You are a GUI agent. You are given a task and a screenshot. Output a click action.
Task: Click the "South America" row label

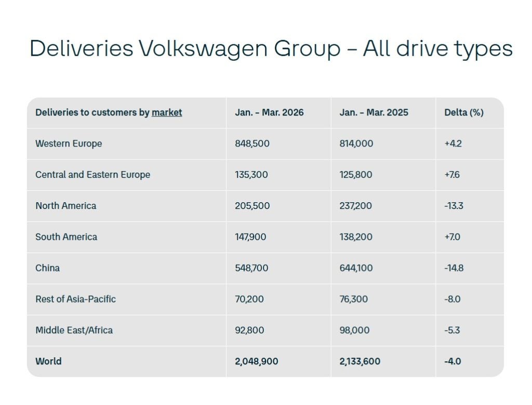click(66, 237)
